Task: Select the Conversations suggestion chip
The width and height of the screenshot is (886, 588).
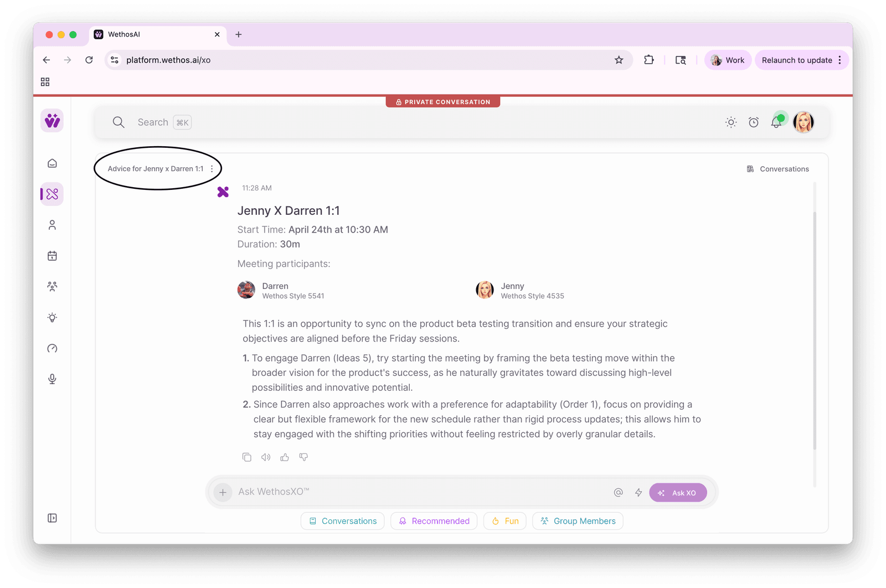Action: pos(343,521)
